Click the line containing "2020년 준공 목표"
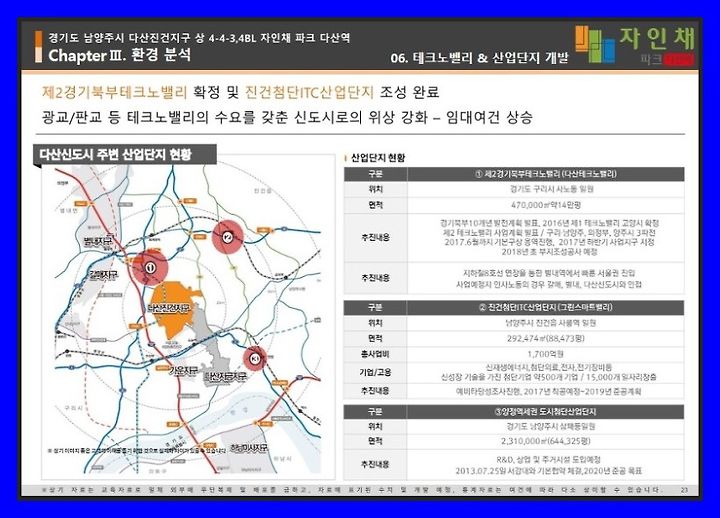 548,471
